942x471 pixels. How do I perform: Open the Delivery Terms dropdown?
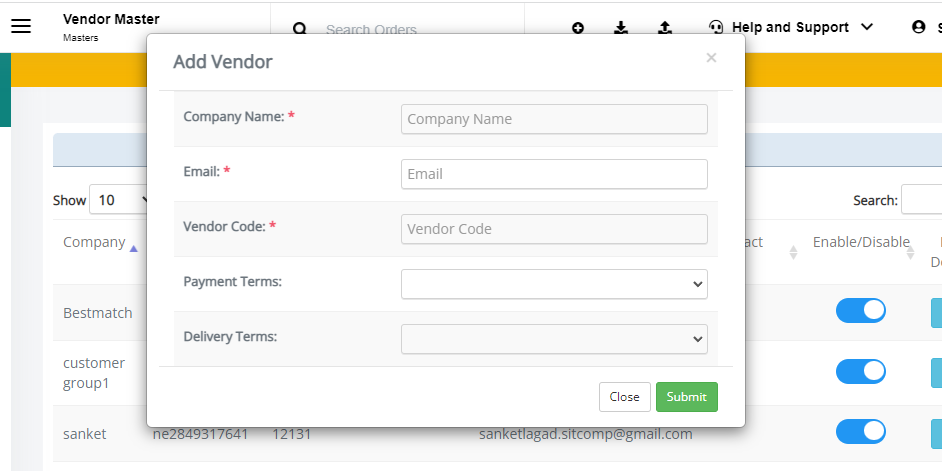coord(554,339)
